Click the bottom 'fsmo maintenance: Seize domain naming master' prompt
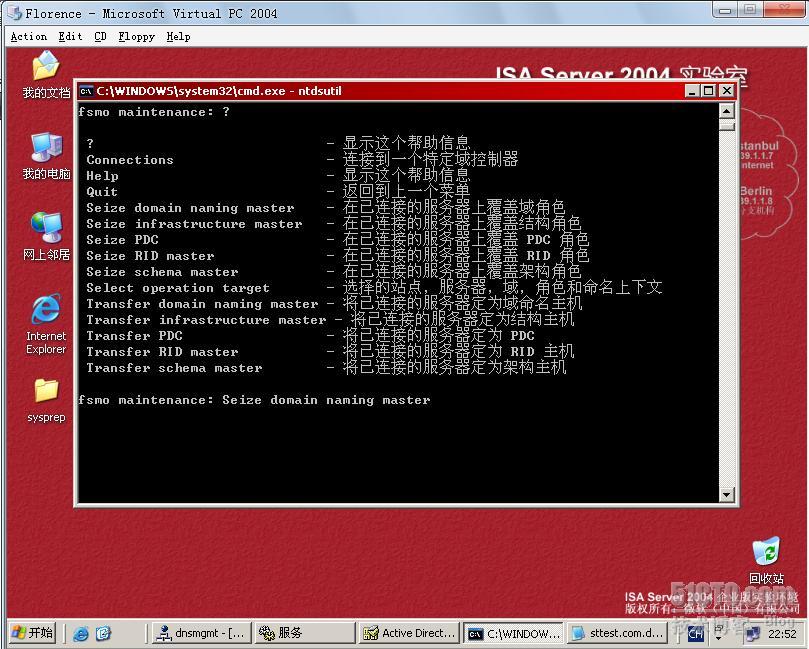Screen dimensions: 809x649 coord(254,400)
